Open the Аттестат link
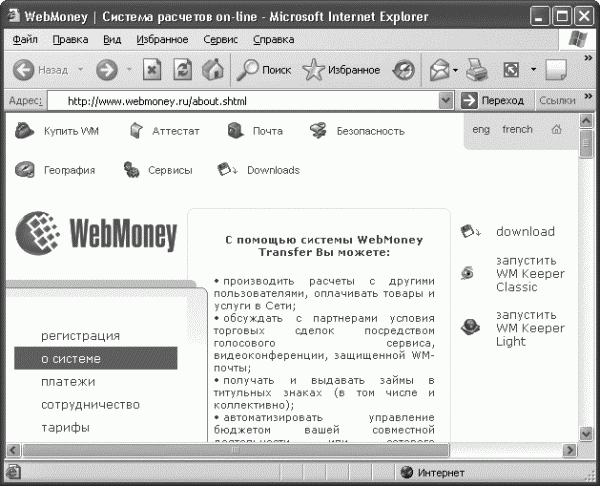The image size is (600, 486). tap(176, 131)
